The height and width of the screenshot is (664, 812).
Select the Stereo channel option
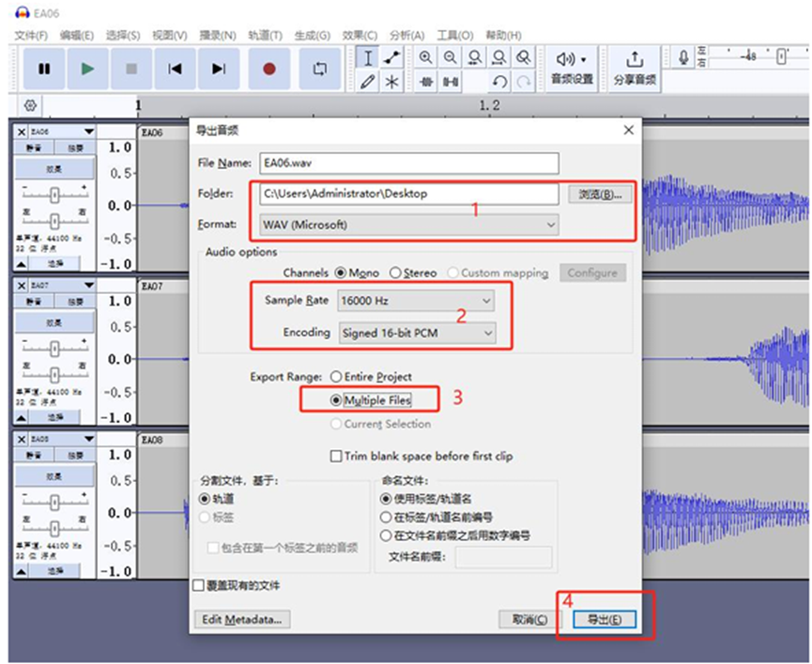(396, 272)
